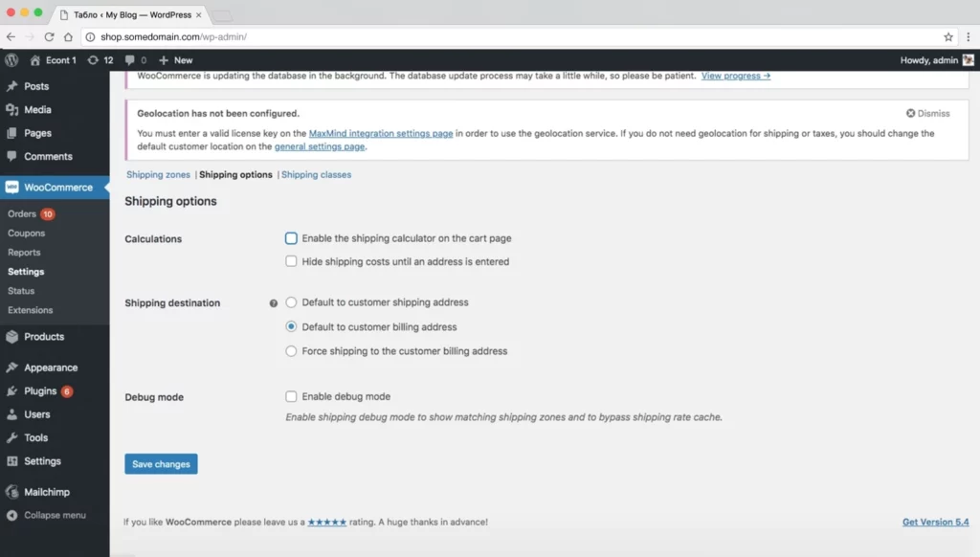Open Products from the sidebar icon
Viewport: 980px width, 557px height.
(x=14, y=336)
